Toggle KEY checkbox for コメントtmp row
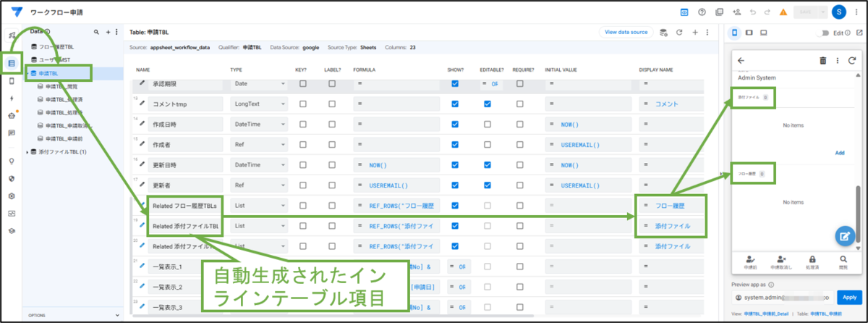868x323 pixels. click(302, 104)
